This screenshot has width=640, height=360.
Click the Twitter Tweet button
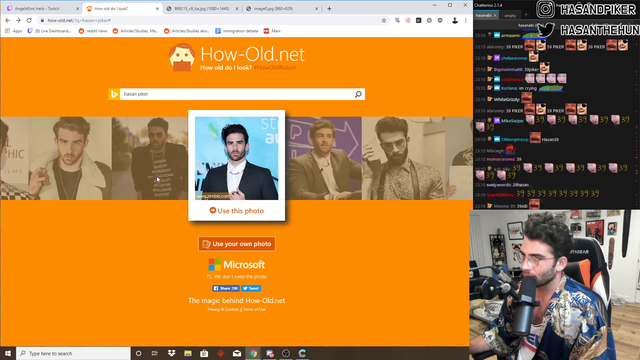251,288
